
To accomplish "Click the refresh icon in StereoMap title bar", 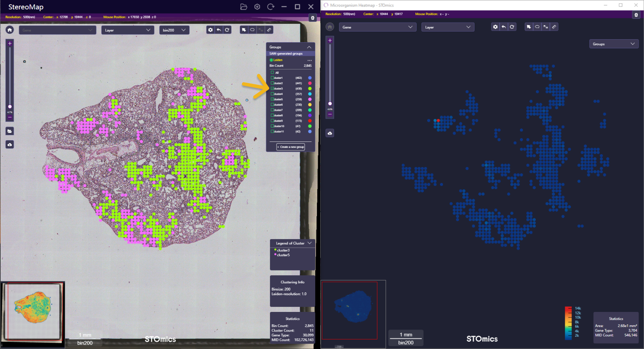I will tap(270, 7).
